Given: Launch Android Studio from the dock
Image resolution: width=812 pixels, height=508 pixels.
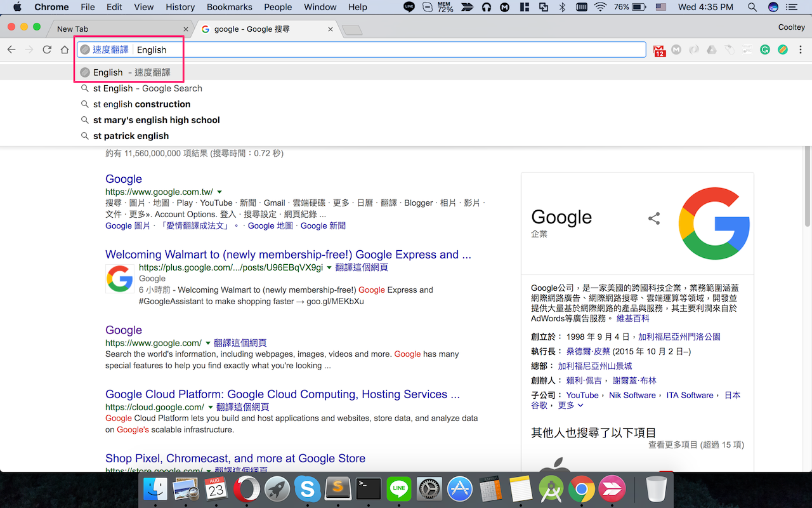Looking at the screenshot, I should pos(551,489).
